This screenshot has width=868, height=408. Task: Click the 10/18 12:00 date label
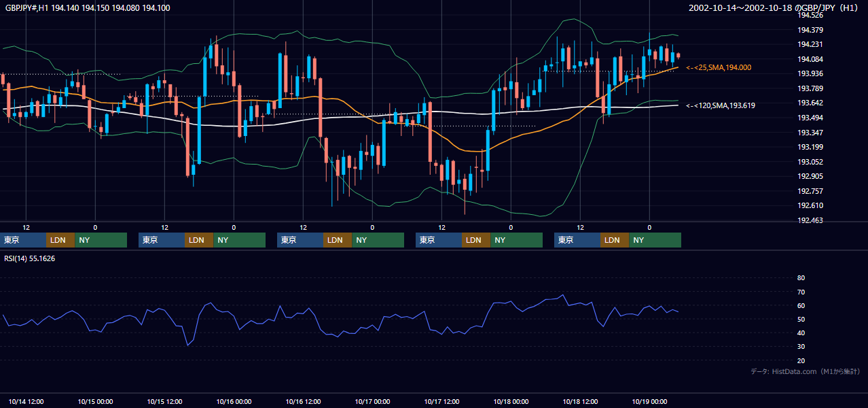580,401
